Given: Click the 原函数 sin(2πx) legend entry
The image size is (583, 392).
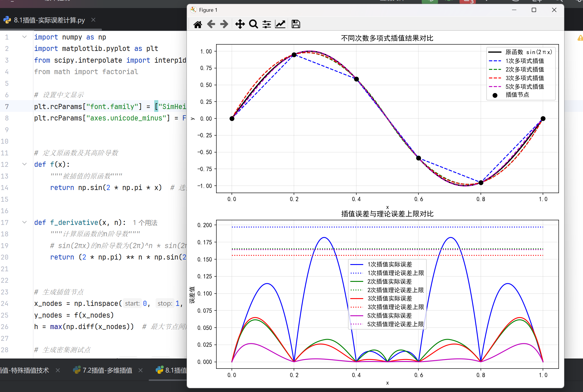Looking at the screenshot, I should (528, 52).
